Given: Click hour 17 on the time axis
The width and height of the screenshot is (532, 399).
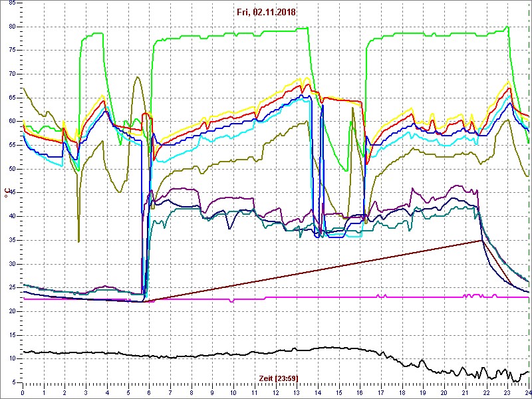Looking at the screenshot, I should (x=382, y=393).
